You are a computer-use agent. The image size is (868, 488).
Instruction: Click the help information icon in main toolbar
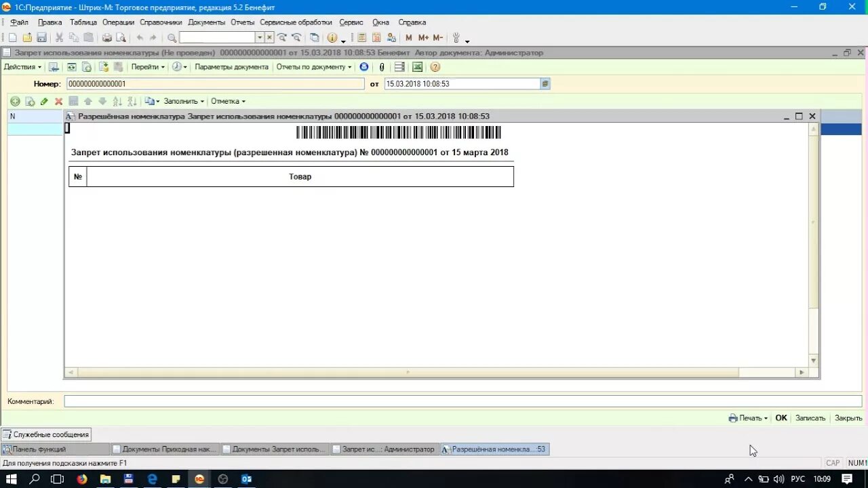point(332,38)
